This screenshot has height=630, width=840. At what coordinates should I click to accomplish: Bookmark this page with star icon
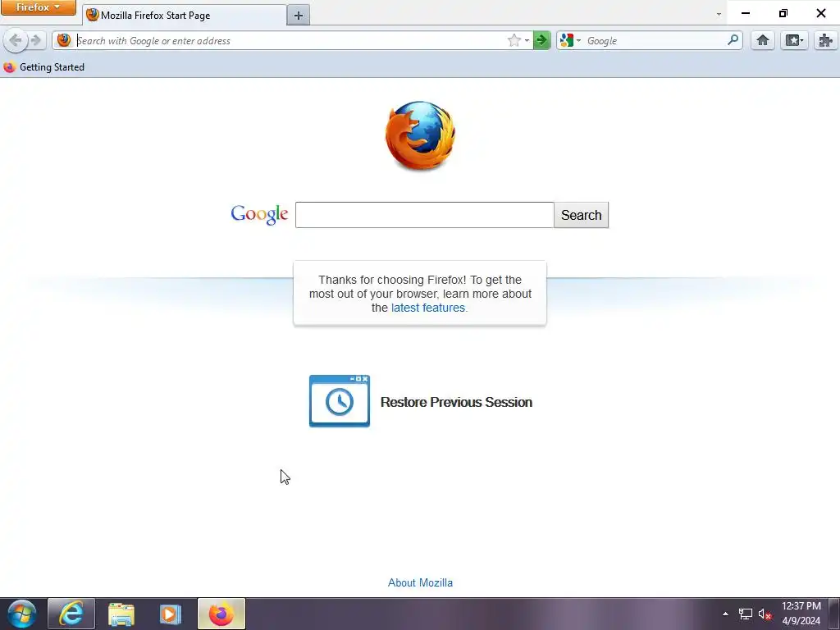(x=514, y=40)
